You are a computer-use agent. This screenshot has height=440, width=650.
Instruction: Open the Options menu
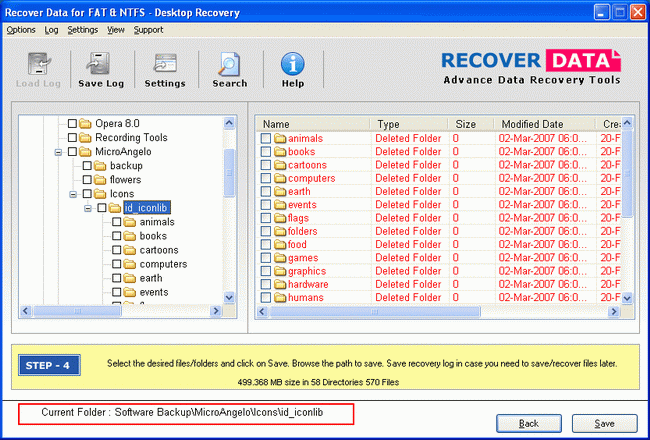pyautogui.click(x=20, y=30)
